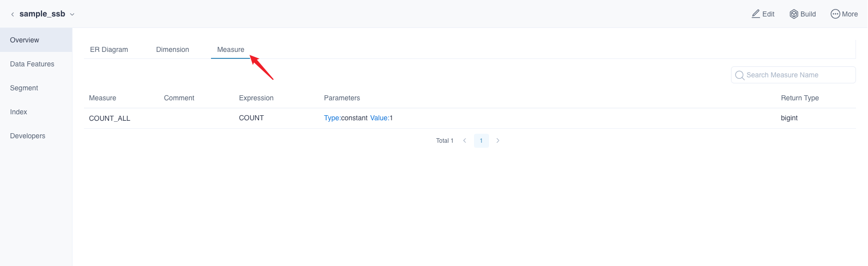The height and width of the screenshot is (266, 868).
Task: Expand the sample_ssb model dropdown
Action: tap(72, 14)
